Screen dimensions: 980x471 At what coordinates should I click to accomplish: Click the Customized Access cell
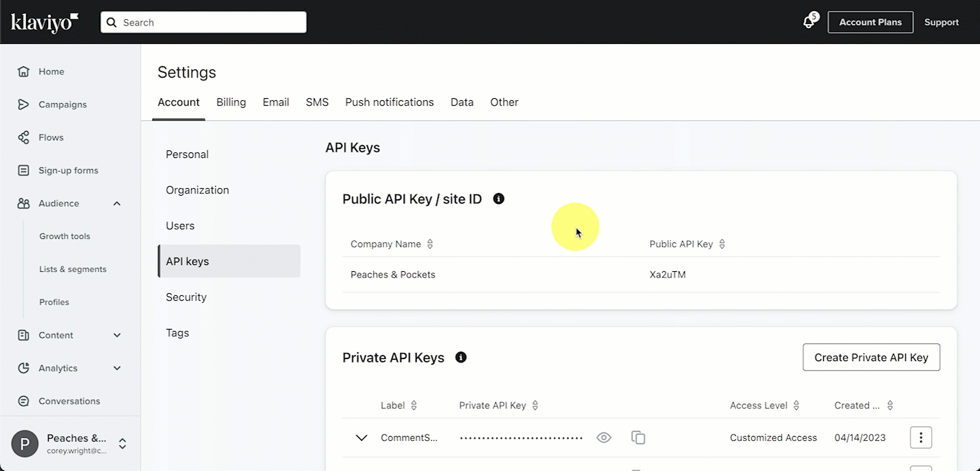(x=773, y=437)
